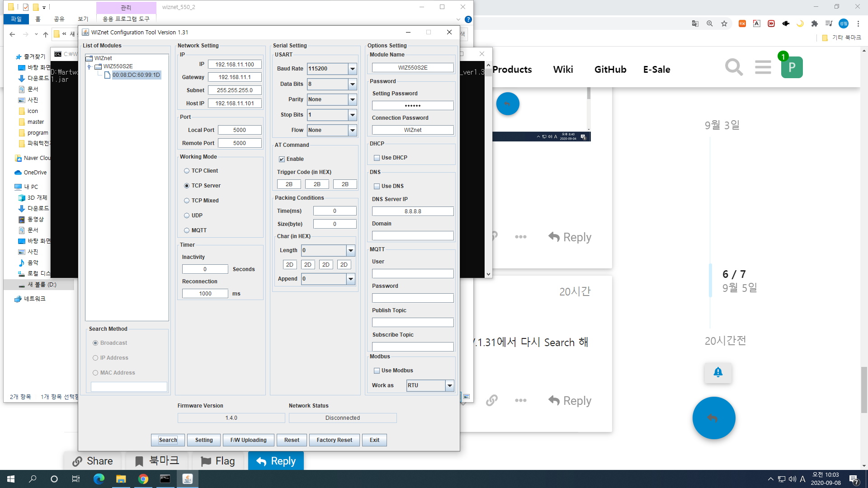Click the browser bookmark star icon
Image resolution: width=868 pixels, height=488 pixels.
click(724, 23)
